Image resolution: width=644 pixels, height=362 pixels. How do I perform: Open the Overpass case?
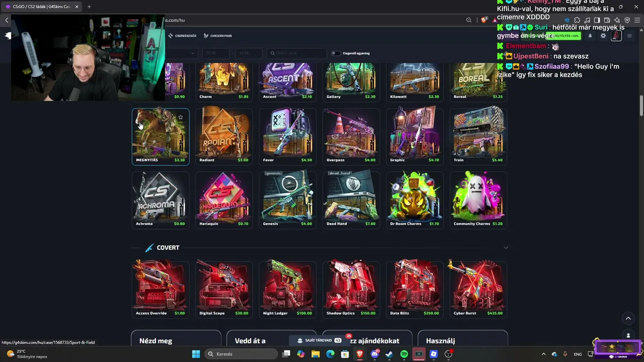[x=351, y=137]
